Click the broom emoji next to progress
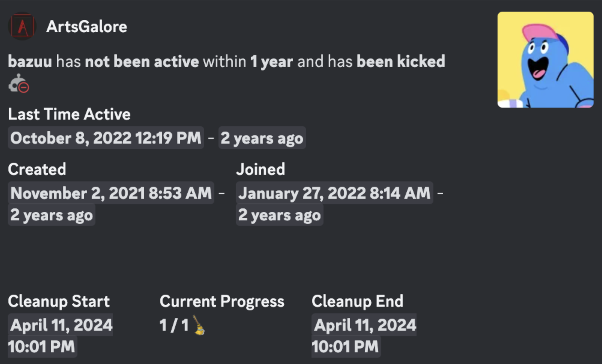The width and height of the screenshot is (602, 364). 199,325
